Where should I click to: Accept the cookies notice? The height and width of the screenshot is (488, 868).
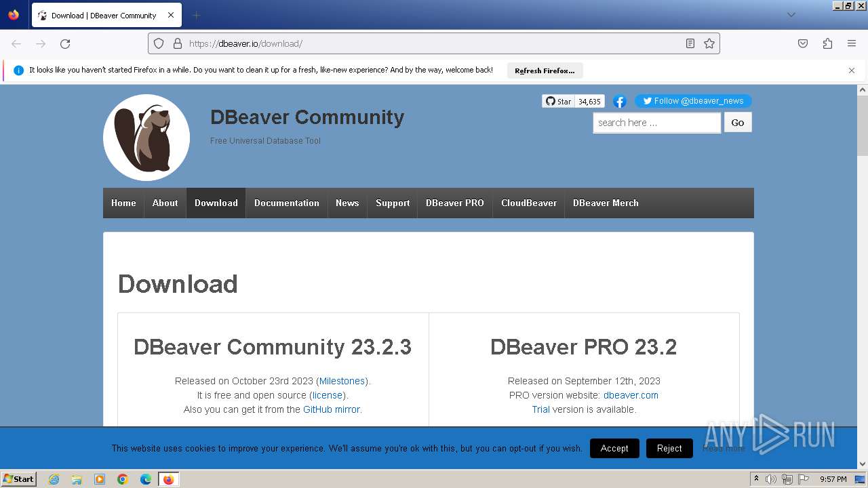(614, 448)
